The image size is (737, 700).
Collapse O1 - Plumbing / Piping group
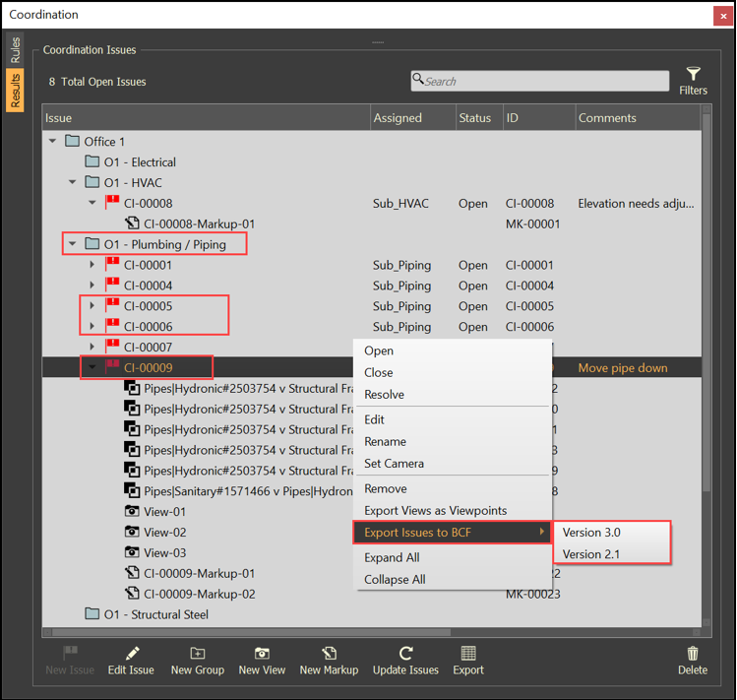click(x=73, y=244)
